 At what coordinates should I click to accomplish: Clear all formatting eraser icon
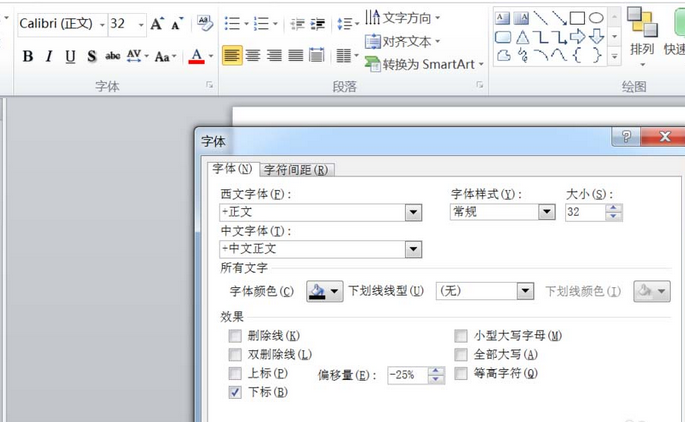pos(204,23)
